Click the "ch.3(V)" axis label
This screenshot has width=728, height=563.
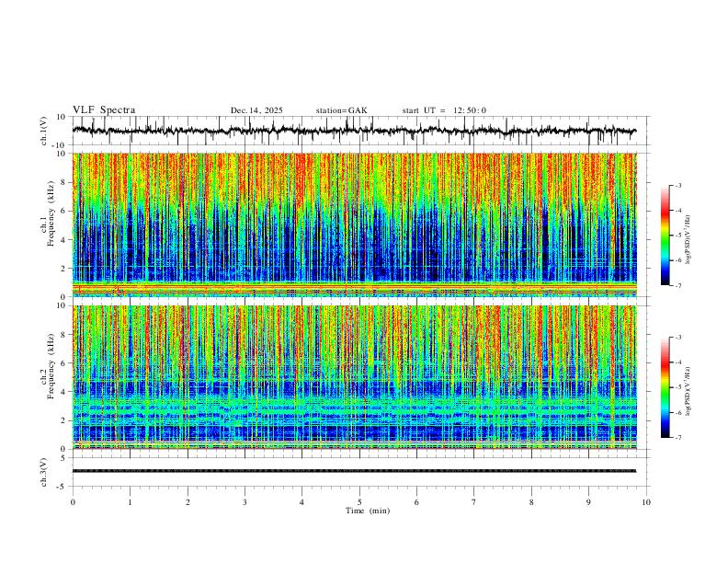click(x=44, y=473)
